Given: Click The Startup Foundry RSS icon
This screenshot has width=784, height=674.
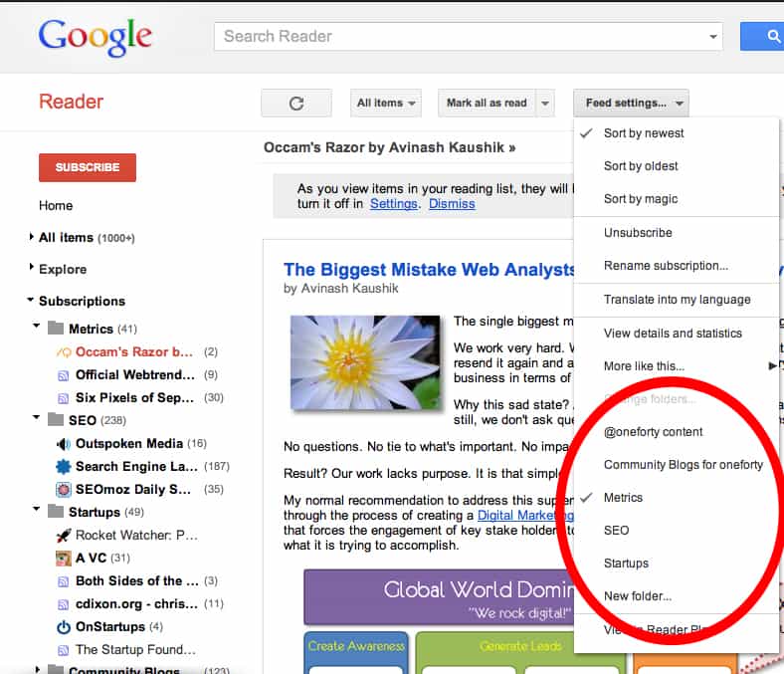Looking at the screenshot, I should click(x=63, y=650).
